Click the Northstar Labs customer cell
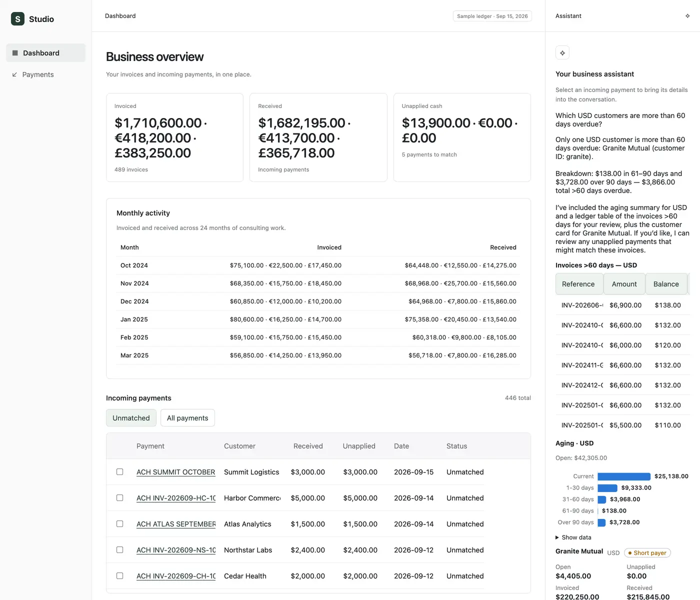700x600 pixels. (248, 550)
